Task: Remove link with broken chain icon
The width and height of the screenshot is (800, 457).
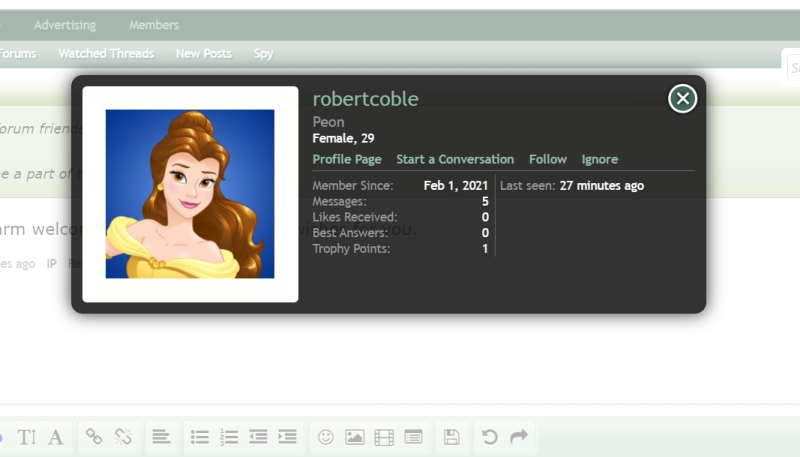Action: pos(123,437)
